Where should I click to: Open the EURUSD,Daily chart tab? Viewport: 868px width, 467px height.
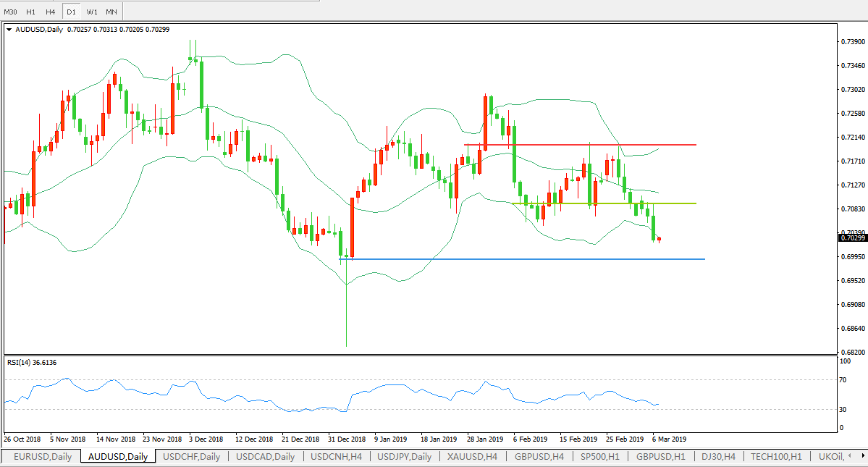(x=43, y=457)
